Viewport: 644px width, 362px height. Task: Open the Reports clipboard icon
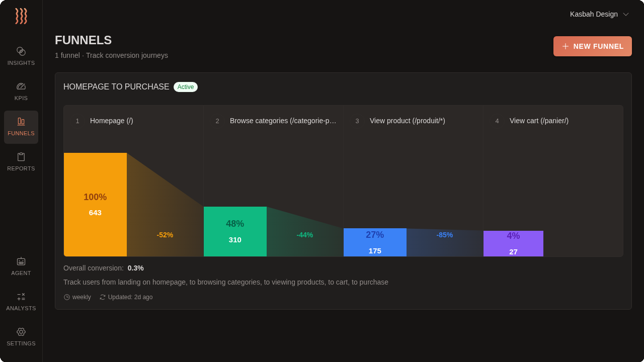21,157
